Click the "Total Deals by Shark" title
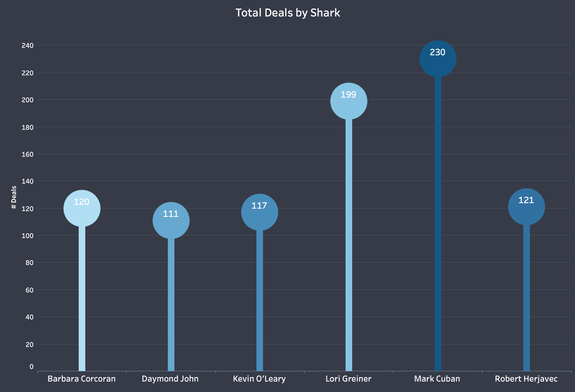Image resolution: width=575 pixels, height=392 pixels. pyautogui.click(x=288, y=13)
